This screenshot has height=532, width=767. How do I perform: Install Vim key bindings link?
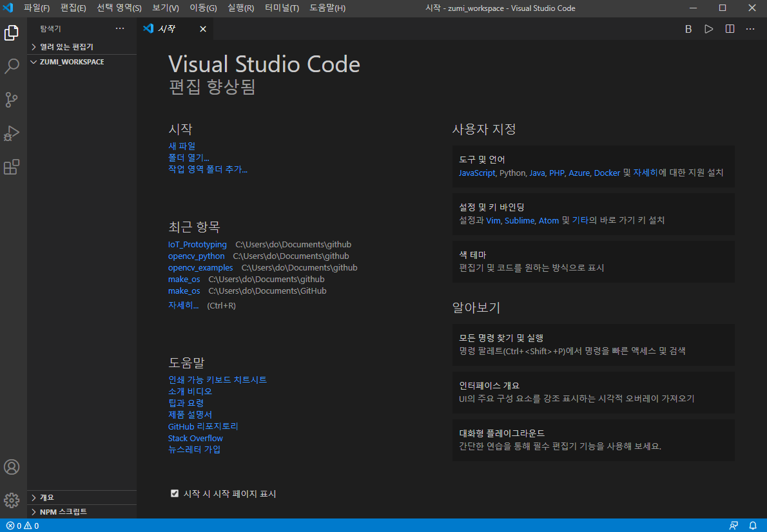(x=494, y=220)
